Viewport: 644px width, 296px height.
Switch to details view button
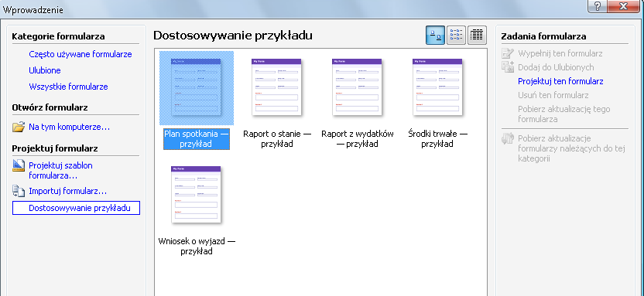pyautogui.click(x=477, y=36)
